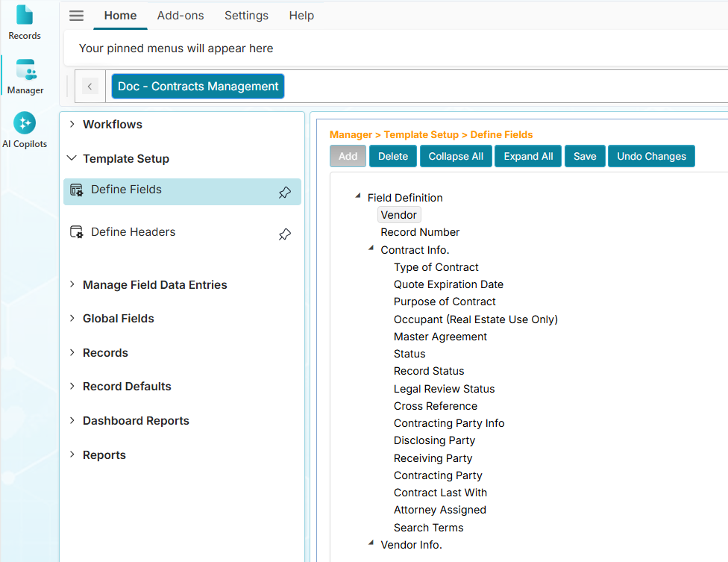Open the AI Copilots panel
This screenshot has height=562, width=728.
25,123
